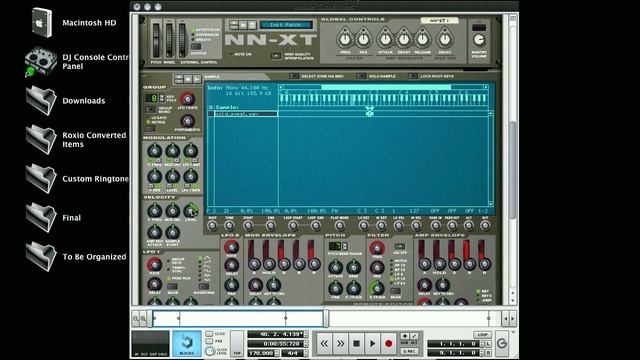
Task: Click the Amp Envelope A slider
Action: coord(424,256)
